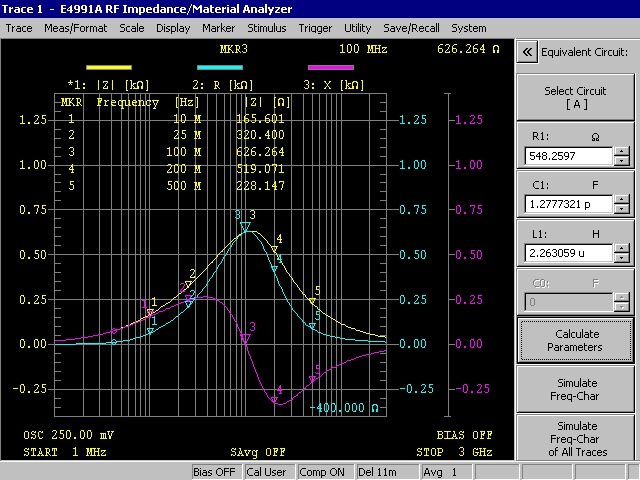This screenshot has height=480, width=640.
Task: Click the Bias OFF status bar entry
Action: click(215, 472)
